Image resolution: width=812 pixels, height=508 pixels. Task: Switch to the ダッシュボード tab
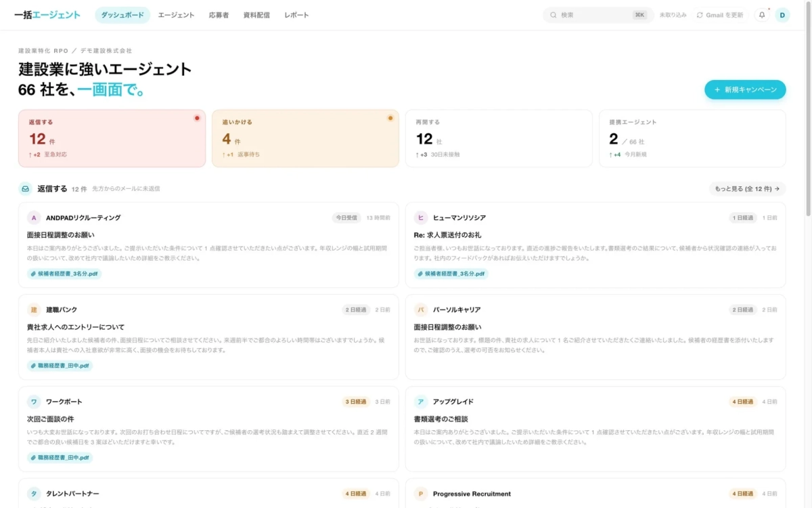coord(122,15)
